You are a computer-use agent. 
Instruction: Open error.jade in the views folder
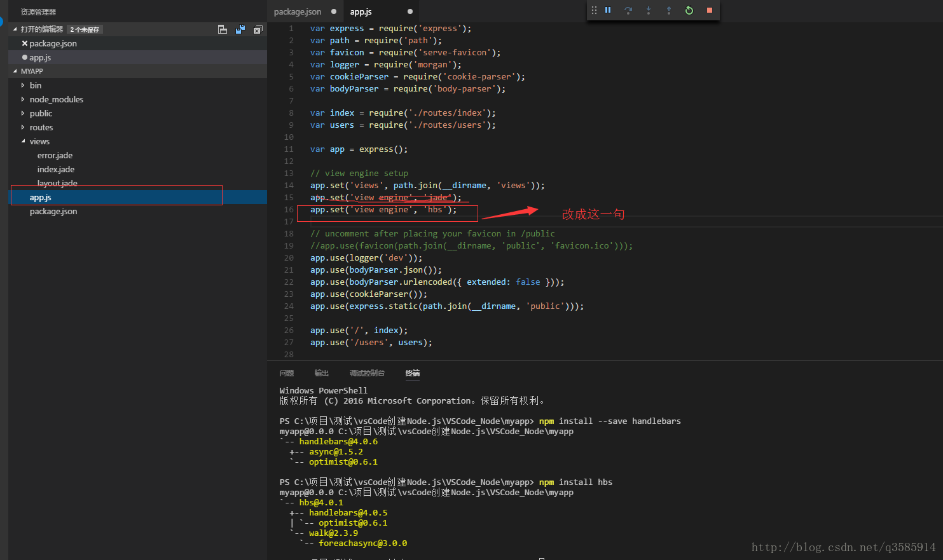click(x=55, y=155)
